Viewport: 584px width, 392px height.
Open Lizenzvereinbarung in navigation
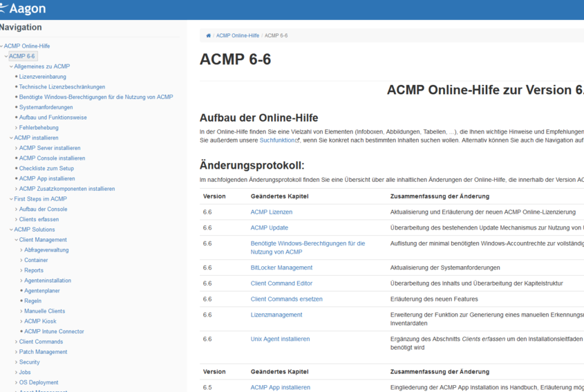pyautogui.click(x=42, y=77)
